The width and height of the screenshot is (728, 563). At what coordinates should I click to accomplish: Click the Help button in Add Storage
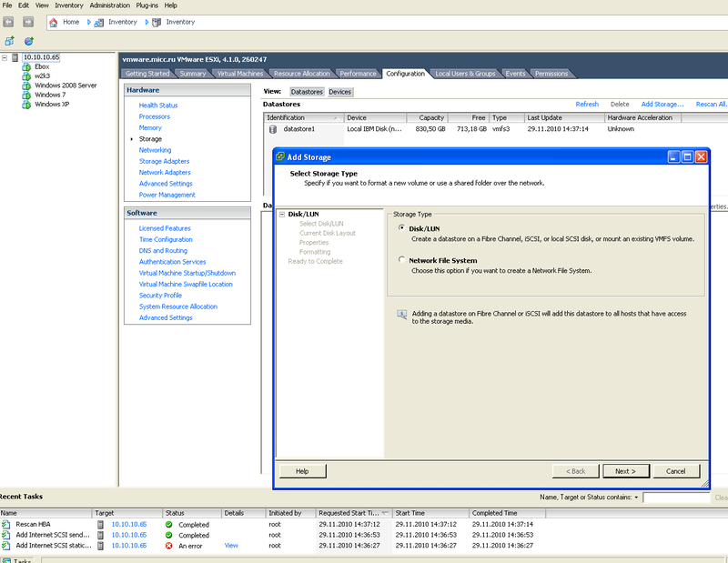click(x=302, y=471)
